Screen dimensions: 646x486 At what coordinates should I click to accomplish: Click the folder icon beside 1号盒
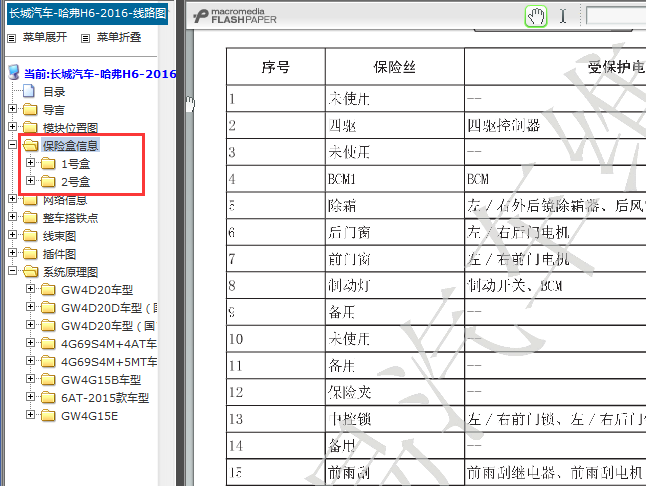[48, 164]
